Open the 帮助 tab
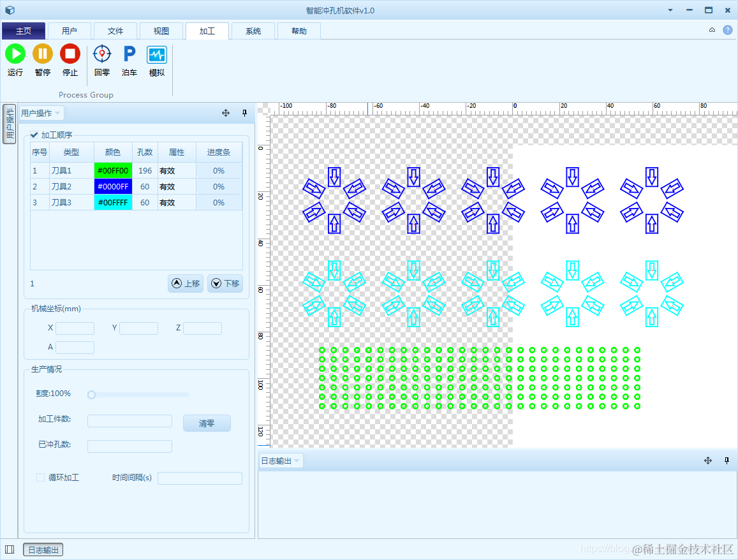Viewport: 738px width, 560px height. pyautogui.click(x=299, y=31)
